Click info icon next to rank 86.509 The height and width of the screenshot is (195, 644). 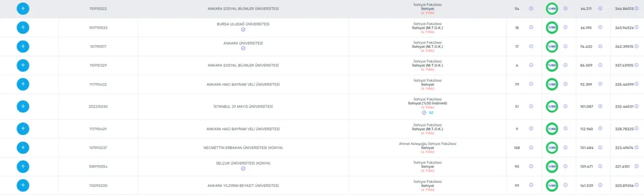click(600, 65)
